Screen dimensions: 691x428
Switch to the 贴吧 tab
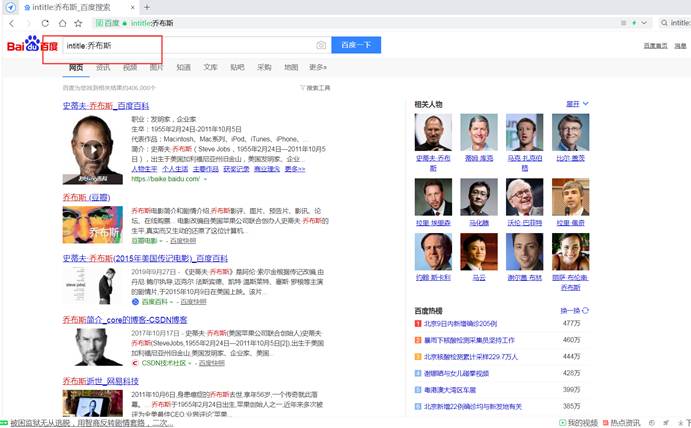pos(237,67)
